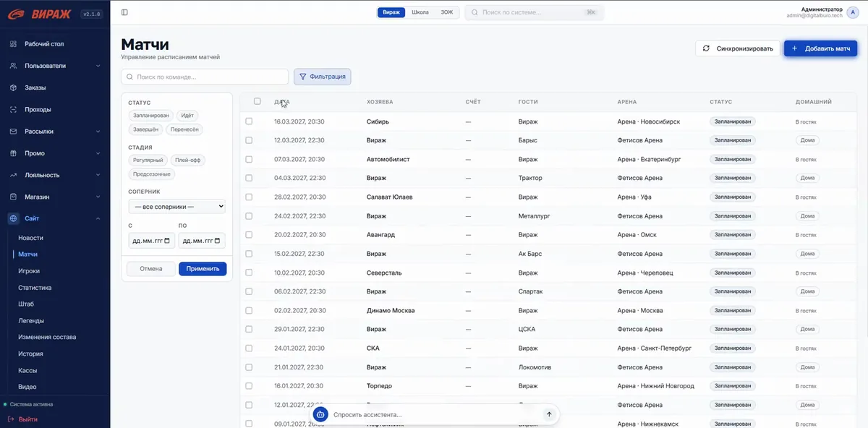Click the Вираж logo

coord(41,13)
